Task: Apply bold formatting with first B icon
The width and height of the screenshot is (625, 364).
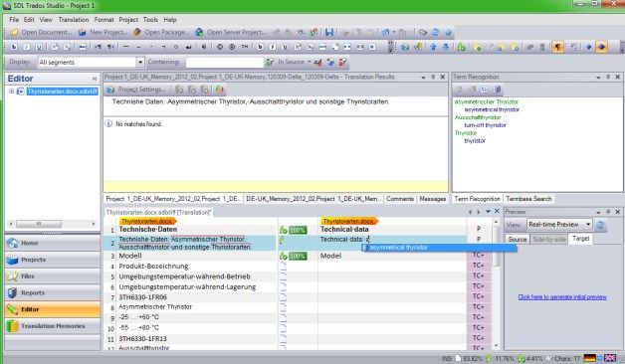Action: (x=14, y=47)
